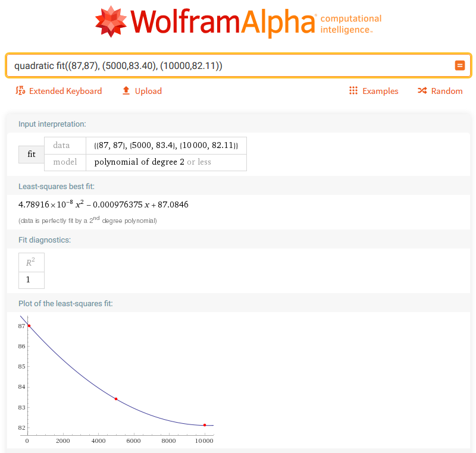Click the R² value 1 cell
Image resolution: width=476 pixels, height=453 pixels.
[x=32, y=280]
